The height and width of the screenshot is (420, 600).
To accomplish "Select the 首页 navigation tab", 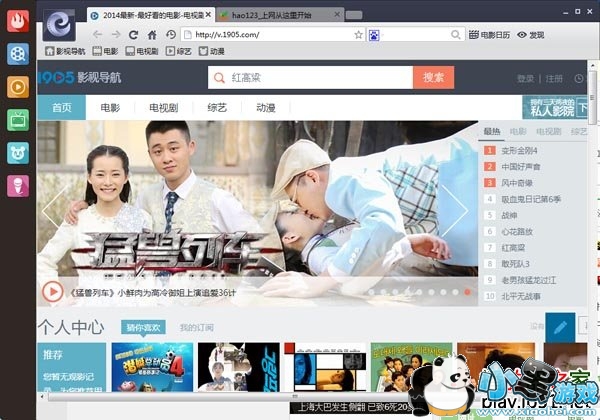I will pos(62,107).
